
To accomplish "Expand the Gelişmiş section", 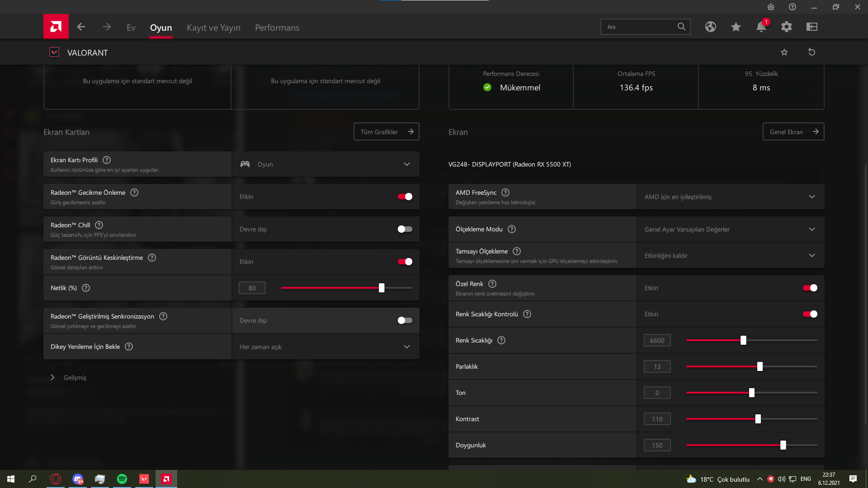I will click(69, 377).
